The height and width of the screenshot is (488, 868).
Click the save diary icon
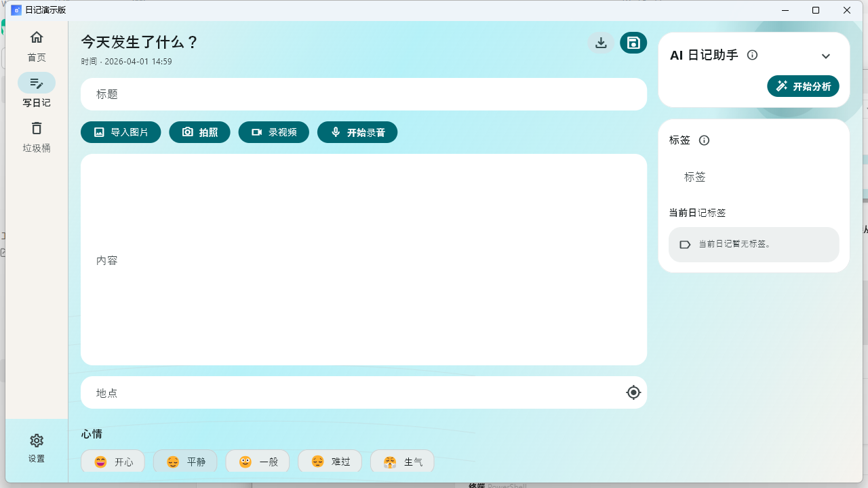click(633, 43)
